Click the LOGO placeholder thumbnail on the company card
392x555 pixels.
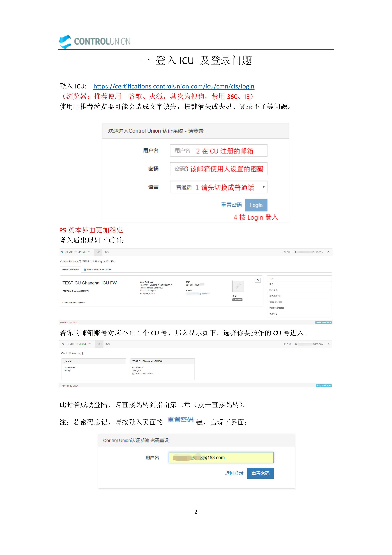click(238, 286)
